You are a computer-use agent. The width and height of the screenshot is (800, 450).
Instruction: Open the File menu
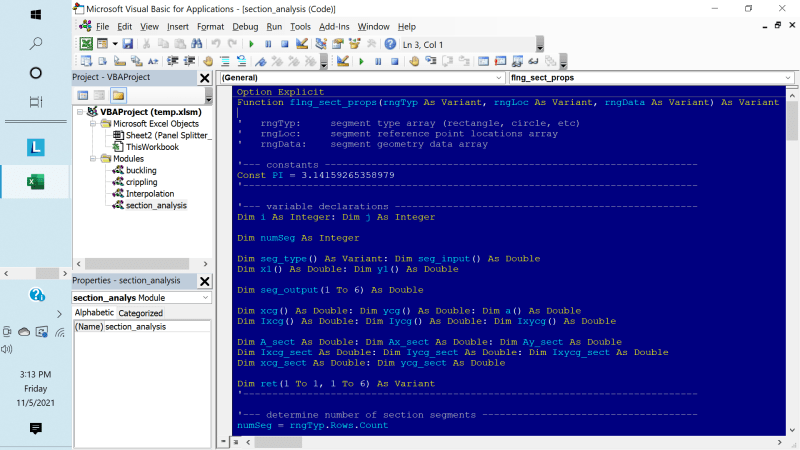102,27
